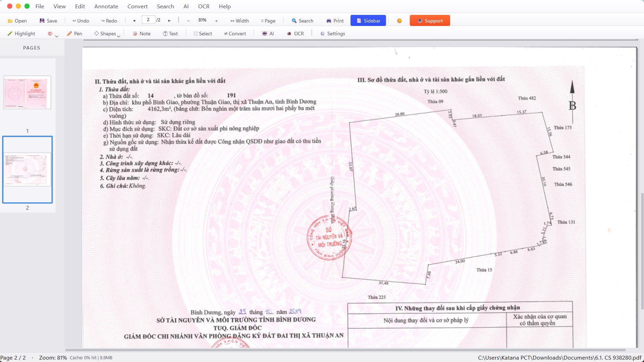Click the vertical scrollbar
This screenshot has width=644, height=362.
(x=642, y=251)
